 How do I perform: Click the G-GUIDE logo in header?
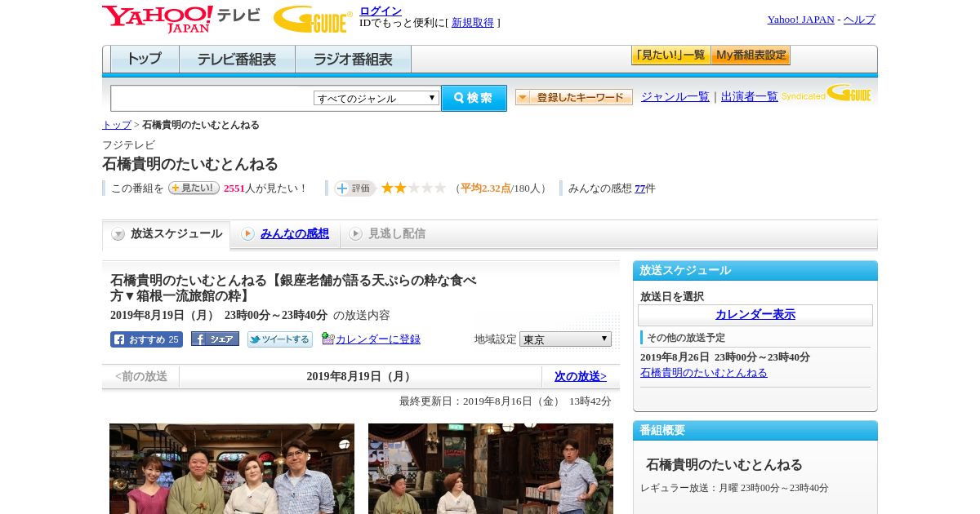pos(313,20)
